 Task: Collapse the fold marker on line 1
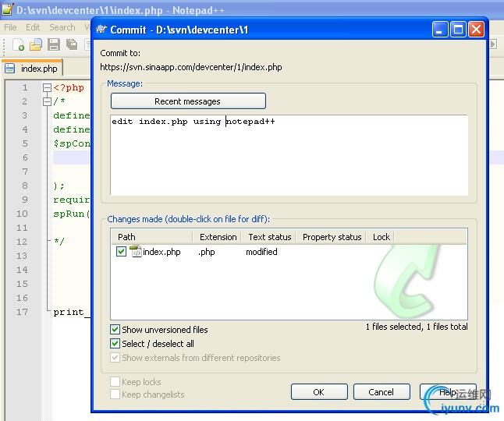(48, 87)
